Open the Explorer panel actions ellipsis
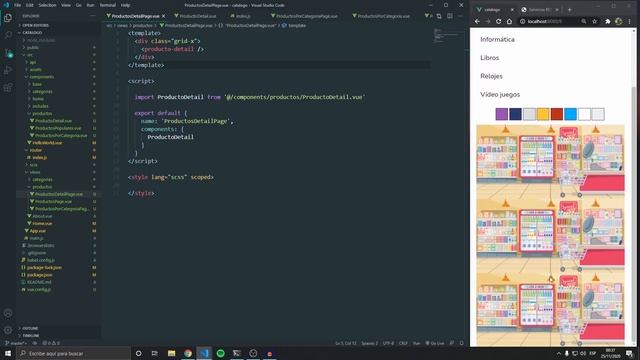 [x=93, y=16]
